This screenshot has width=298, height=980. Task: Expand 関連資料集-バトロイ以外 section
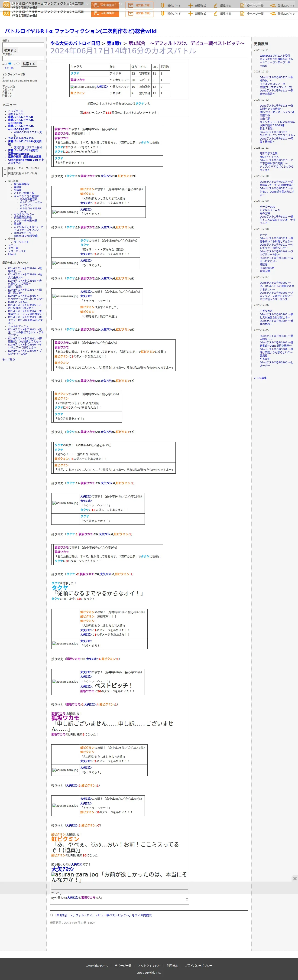pos(5,174)
